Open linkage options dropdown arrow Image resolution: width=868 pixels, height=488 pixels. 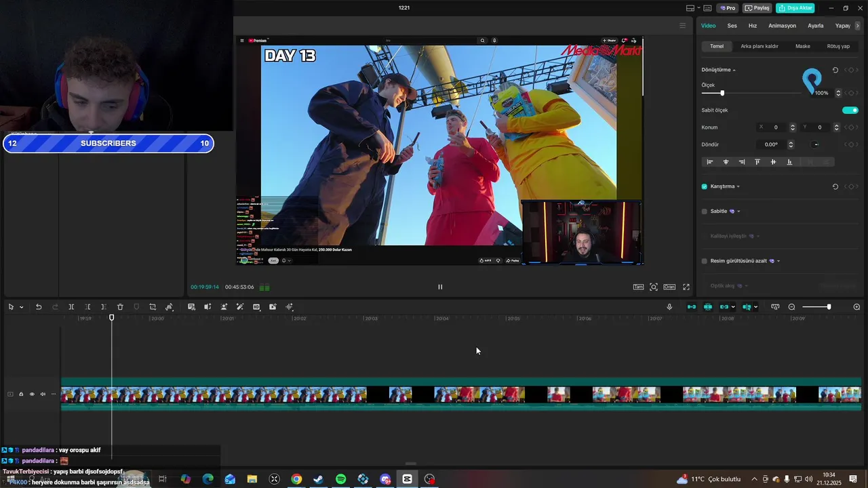click(x=733, y=307)
